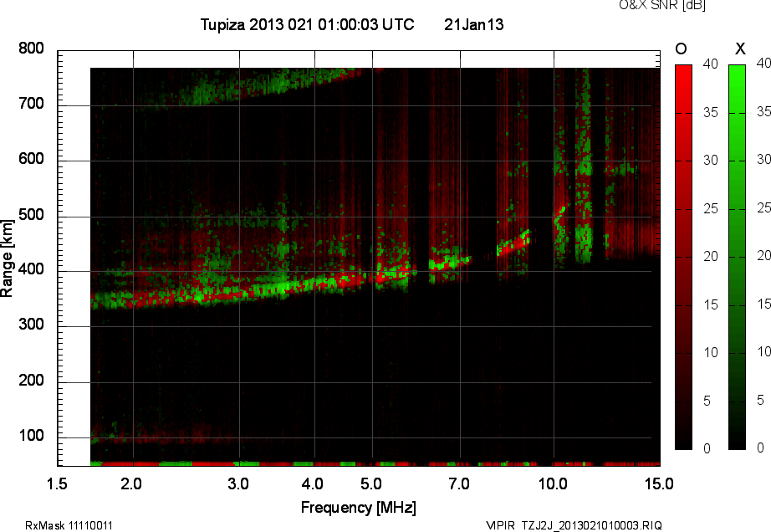Screen dimensions: 771x532
Task: Click the 25 dB label of O colorbar
Action: pyautogui.click(x=711, y=209)
